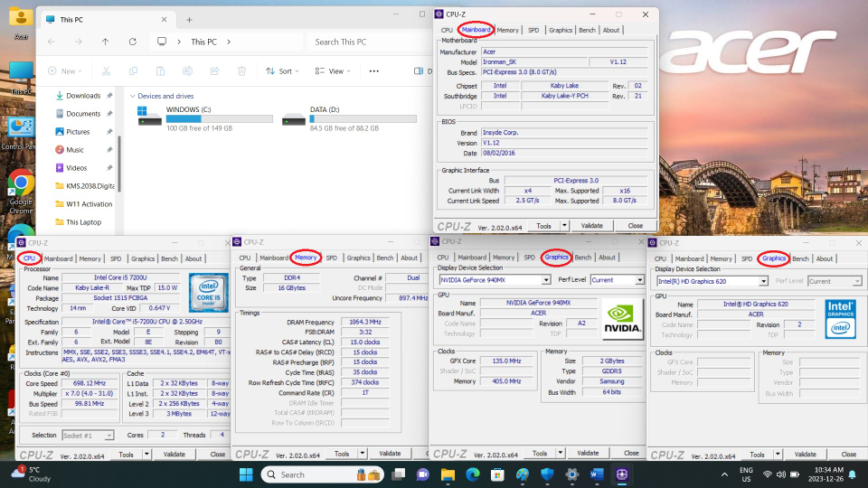868x488 pixels.
Task: Click the Cut icon in Explorer toolbar
Action: (x=106, y=70)
